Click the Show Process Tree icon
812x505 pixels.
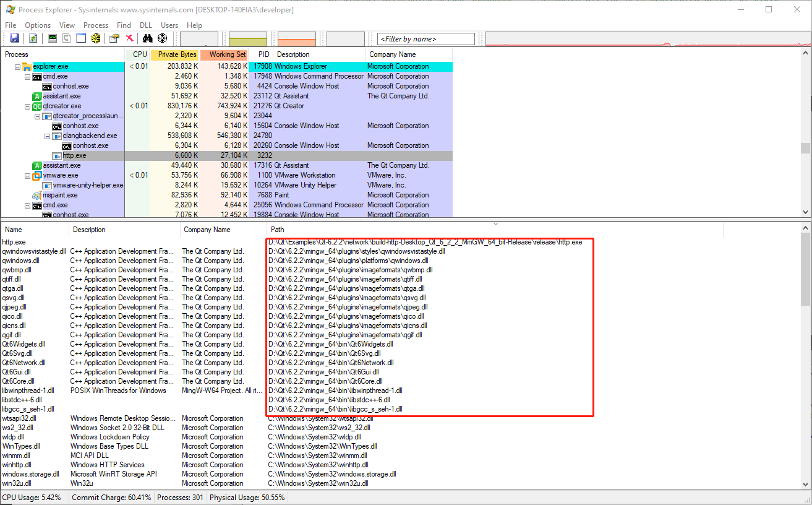(x=66, y=38)
